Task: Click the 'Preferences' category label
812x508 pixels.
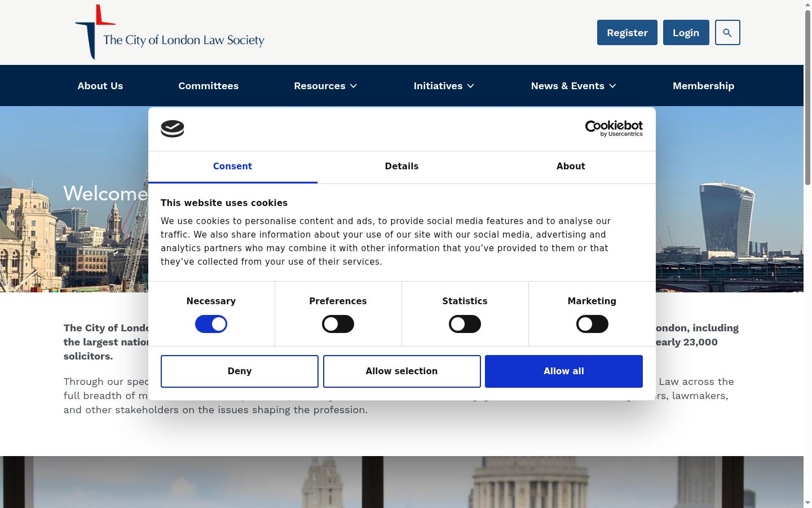Action: point(338,301)
